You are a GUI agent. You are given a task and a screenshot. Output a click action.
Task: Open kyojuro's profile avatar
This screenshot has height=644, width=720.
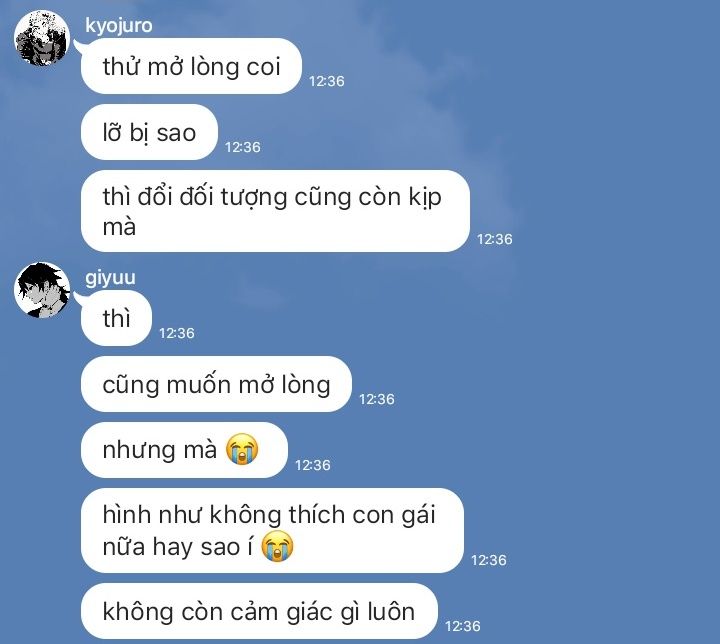[x=42, y=38]
